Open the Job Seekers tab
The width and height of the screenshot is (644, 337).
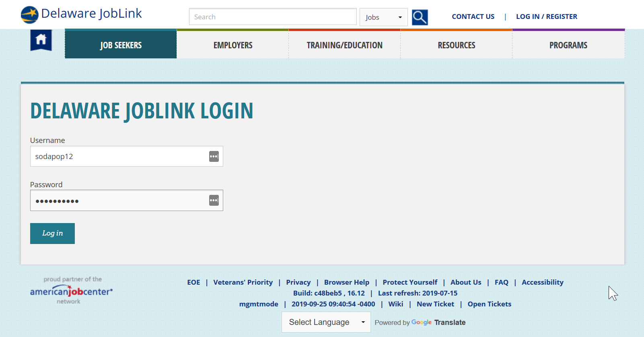(x=121, y=45)
